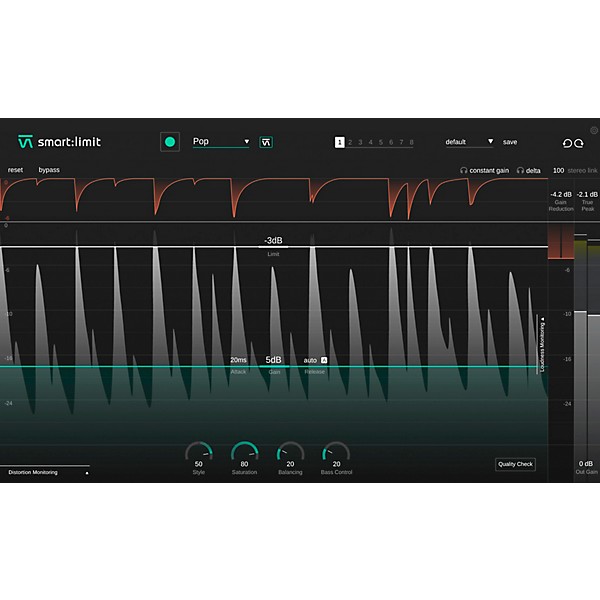Click the reset button
600x600 pixels.
[15, 170]
